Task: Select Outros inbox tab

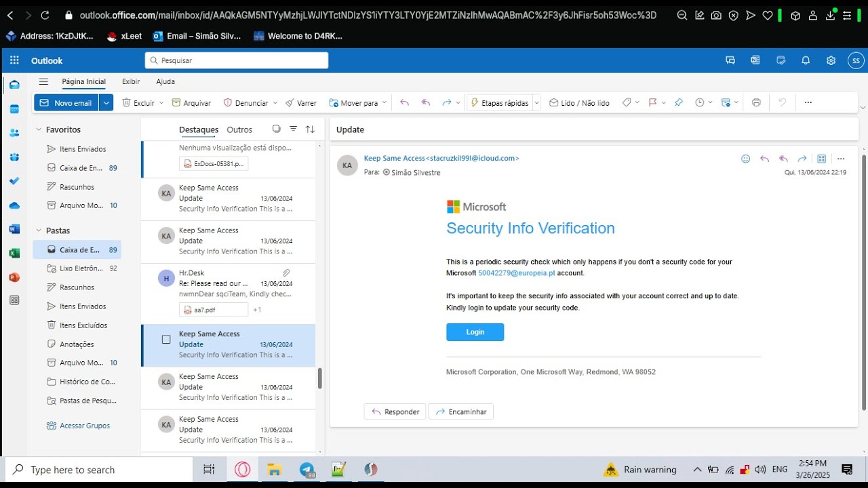Action: [x=239, y=129]
